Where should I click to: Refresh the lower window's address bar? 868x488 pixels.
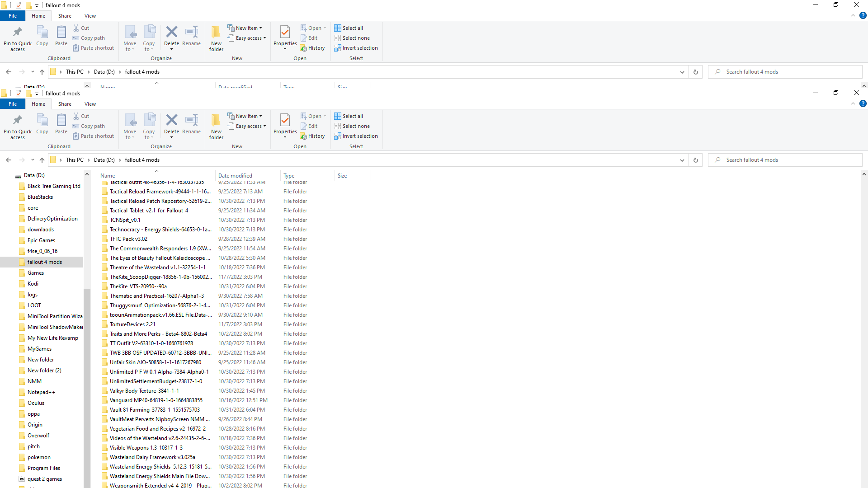696,160
